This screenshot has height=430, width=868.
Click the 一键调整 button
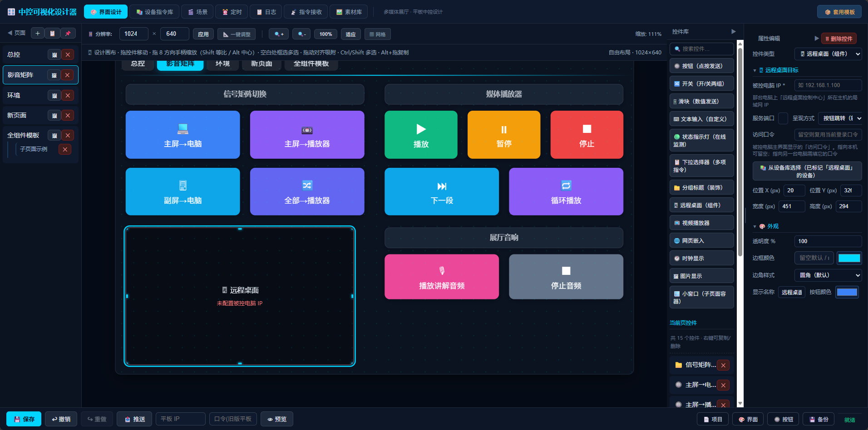coord(237,34)
